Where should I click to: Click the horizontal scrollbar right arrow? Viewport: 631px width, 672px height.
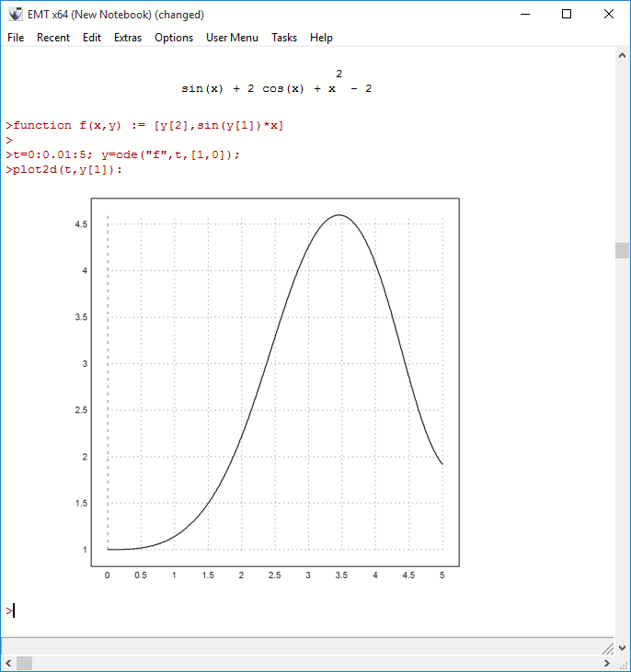(x=606, y=663)
